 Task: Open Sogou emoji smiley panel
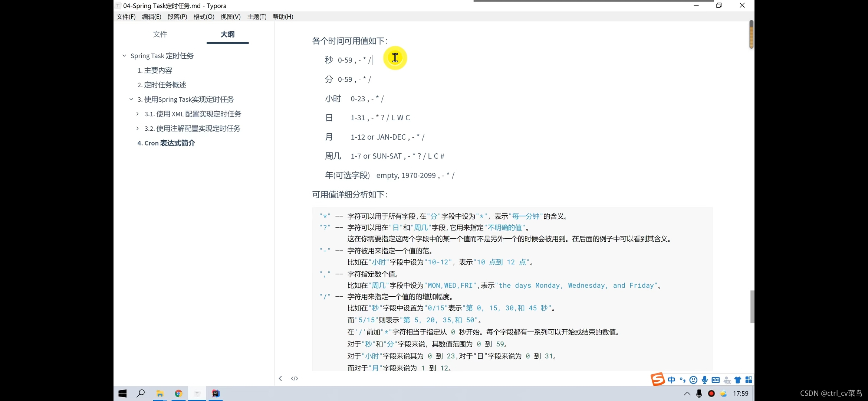pyautogui.click(x=693, y=380)
